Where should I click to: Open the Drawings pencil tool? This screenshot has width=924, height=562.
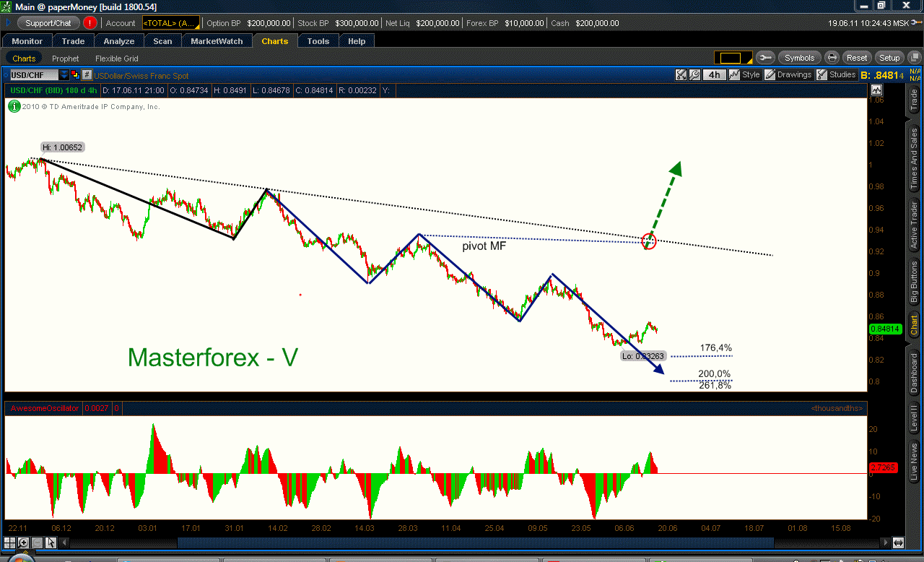pos(770,74)
